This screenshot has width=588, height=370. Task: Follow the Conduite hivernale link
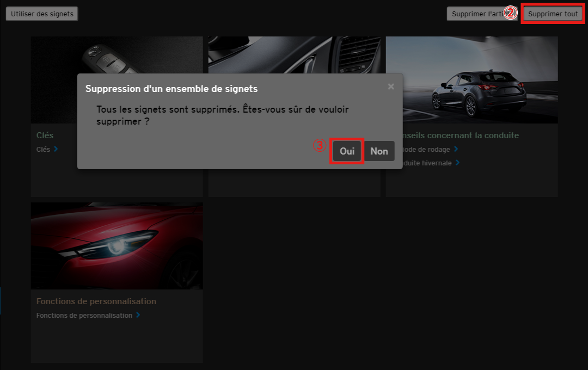pyautogui.click(x=428, y=163)
